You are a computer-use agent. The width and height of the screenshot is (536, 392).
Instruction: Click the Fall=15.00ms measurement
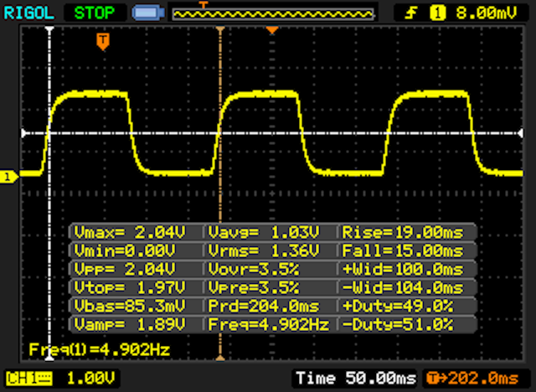[x=403, y=250]
